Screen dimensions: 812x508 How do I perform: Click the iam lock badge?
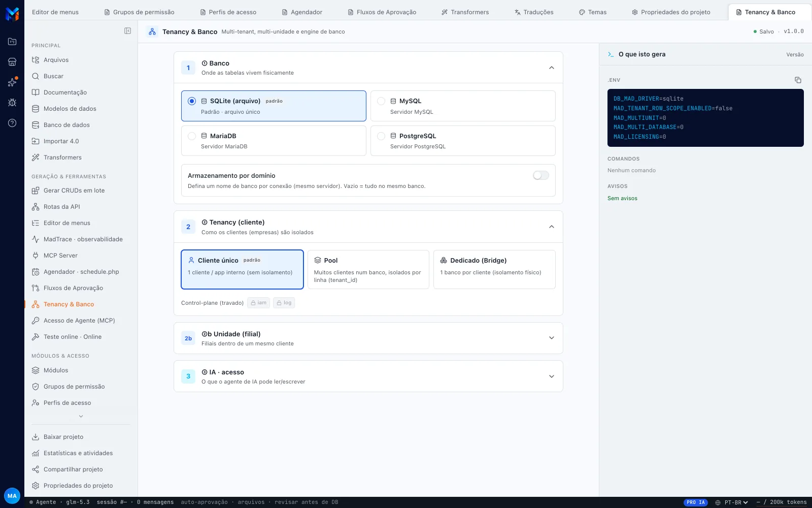coord(259,303)
